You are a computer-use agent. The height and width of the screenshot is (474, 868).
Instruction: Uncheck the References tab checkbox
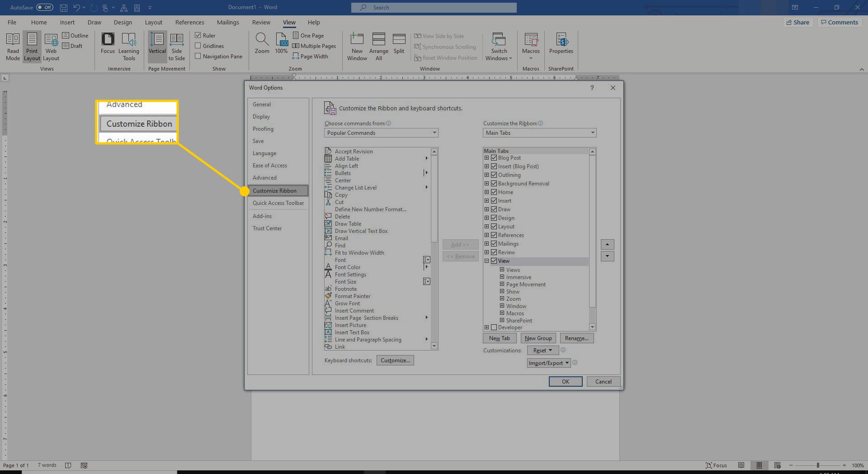point(494,235)
